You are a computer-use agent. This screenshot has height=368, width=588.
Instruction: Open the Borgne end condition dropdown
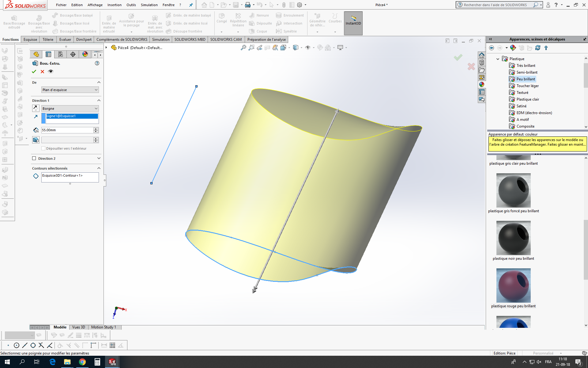pos(70,108)
